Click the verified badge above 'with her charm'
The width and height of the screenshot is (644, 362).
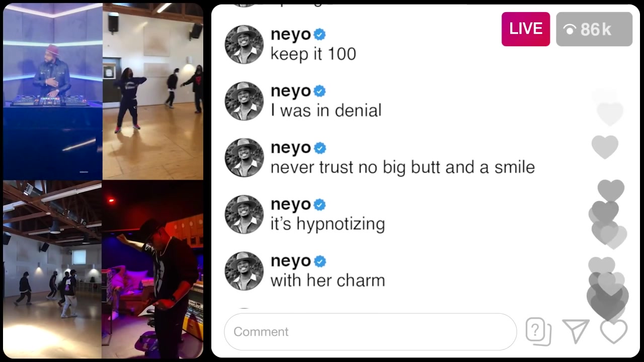tap(319, 261)
